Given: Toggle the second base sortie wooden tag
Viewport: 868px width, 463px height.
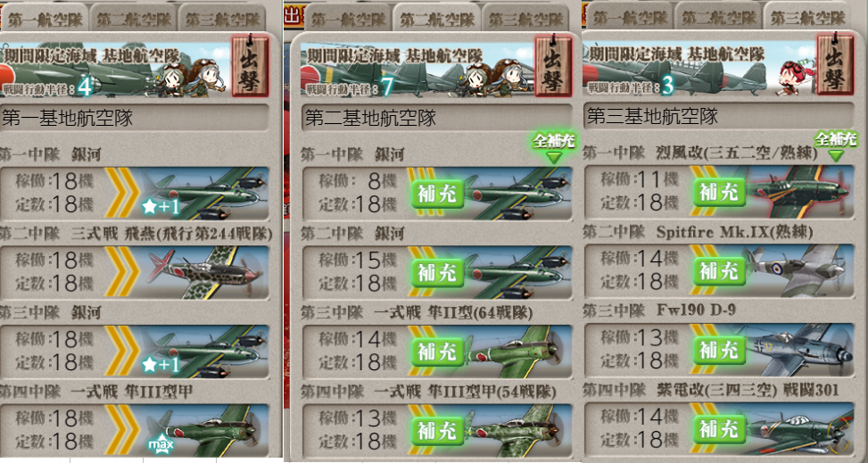Looking at the screenshot, I should [553, 66].
